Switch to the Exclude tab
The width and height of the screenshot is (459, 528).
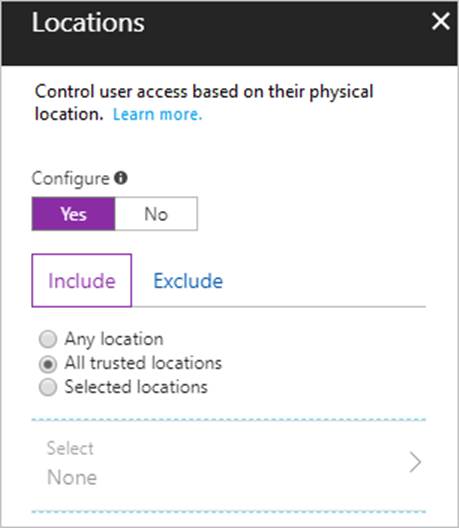point(188,280)
